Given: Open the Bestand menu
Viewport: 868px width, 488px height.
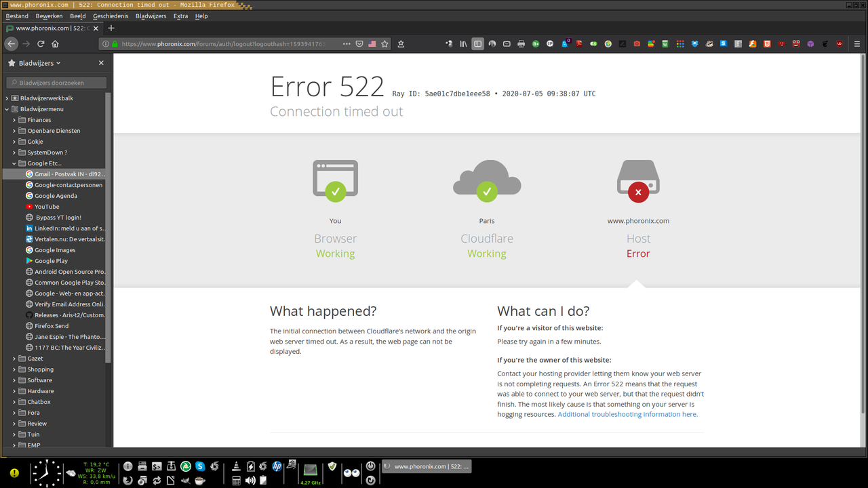Looking at the screenshot, I should 18,16.
